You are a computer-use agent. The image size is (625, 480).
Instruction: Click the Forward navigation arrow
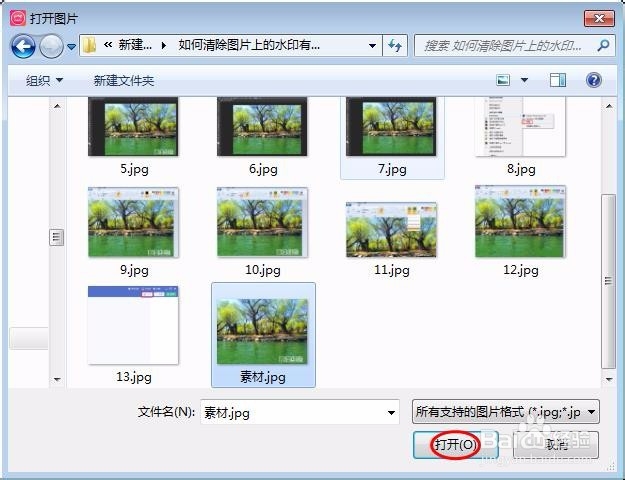tap(51, 46)
